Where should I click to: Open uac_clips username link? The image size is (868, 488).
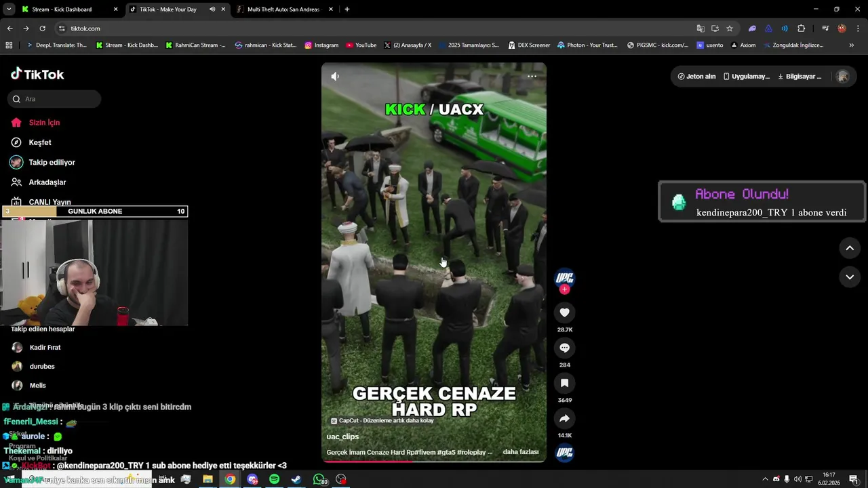[342, 436]
